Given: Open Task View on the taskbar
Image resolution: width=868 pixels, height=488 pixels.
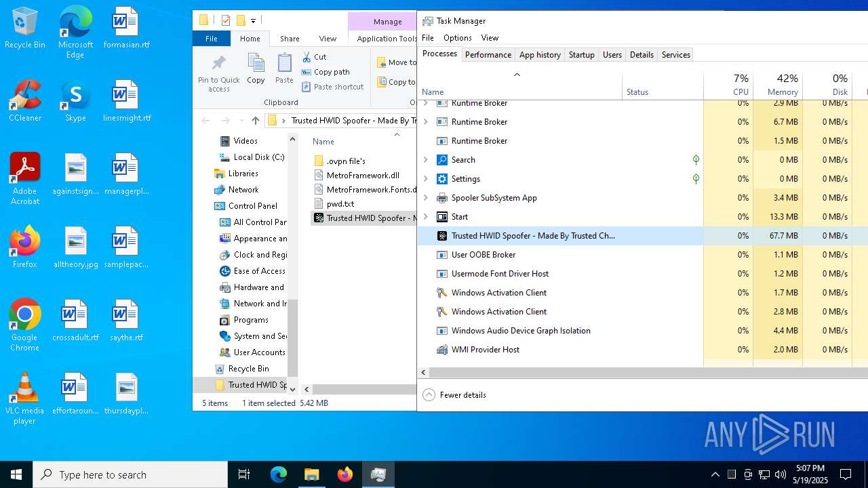Looking at the screenshot, I should pos(244,474).
